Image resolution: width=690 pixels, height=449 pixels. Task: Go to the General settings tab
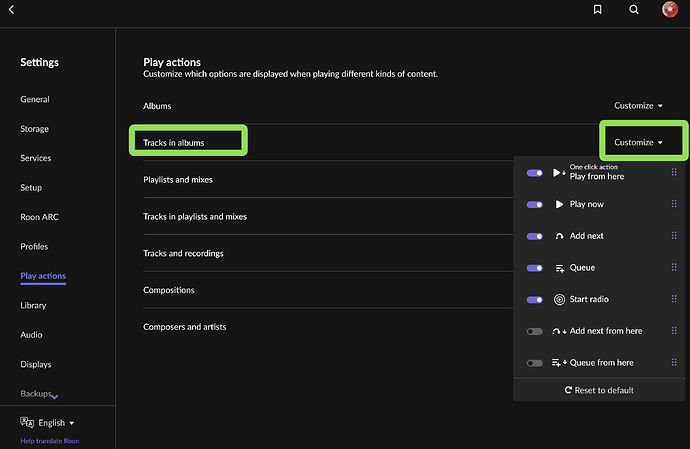35,99
